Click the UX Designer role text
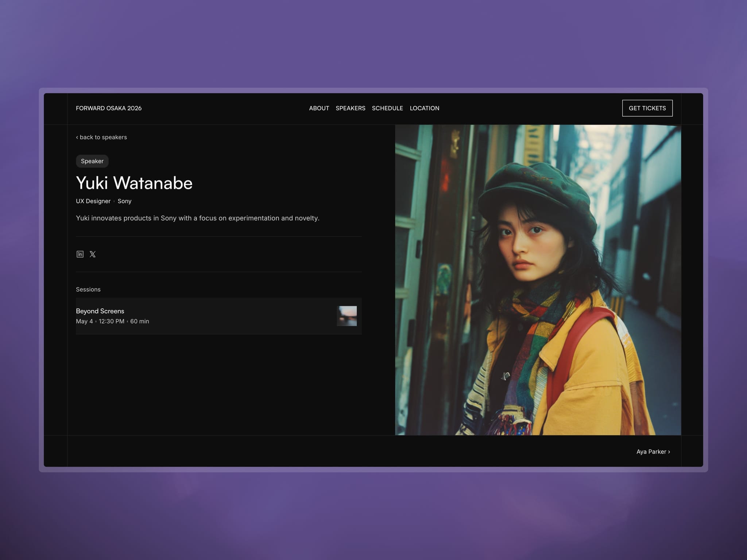This screenshot has width=747, height=560. (93, 201)
